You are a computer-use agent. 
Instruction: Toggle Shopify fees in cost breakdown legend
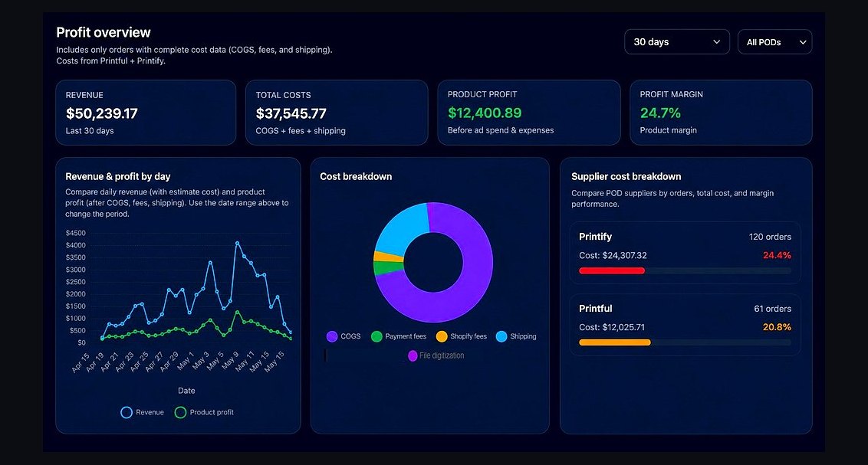click(461, 336)
